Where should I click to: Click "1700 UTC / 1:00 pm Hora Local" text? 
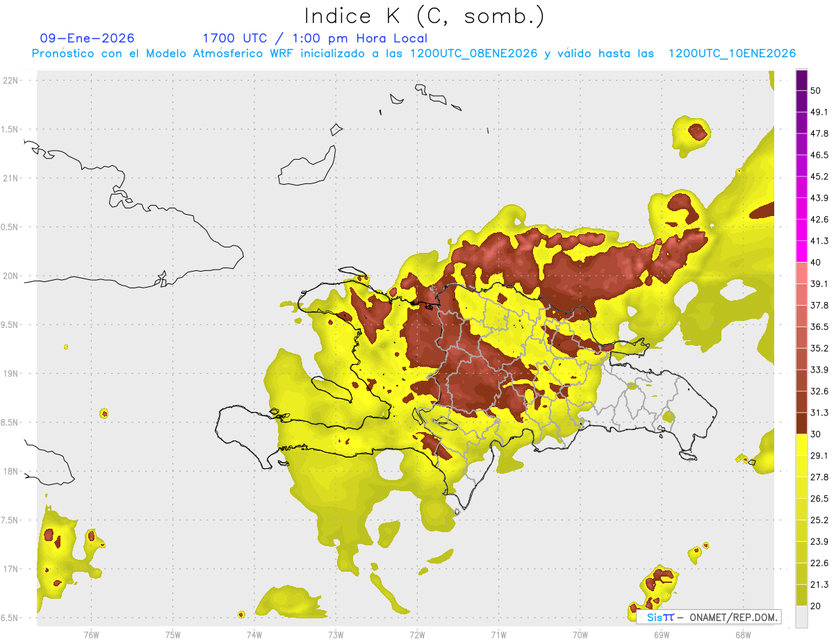point(315,38)
